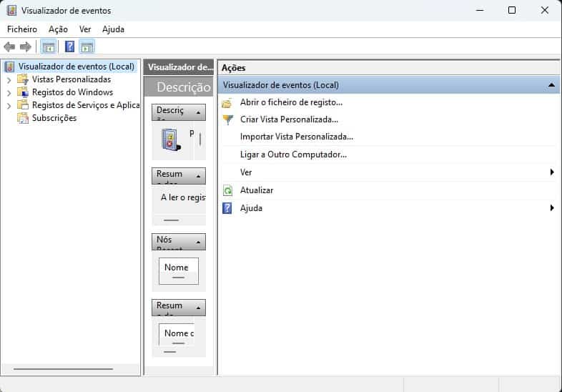Screen dimensions: 562x392
Task: Click the Event Viewer (Local) root node icon
Action: tap(10, 67)
